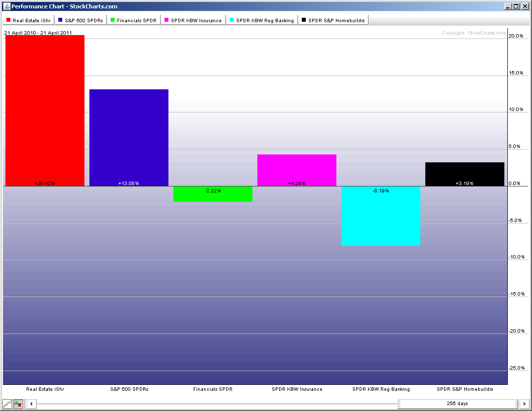Image resolution: width=532 pixels, height=411 pixels.
Task: Click the slider track left of the handle
Action: 217,404
